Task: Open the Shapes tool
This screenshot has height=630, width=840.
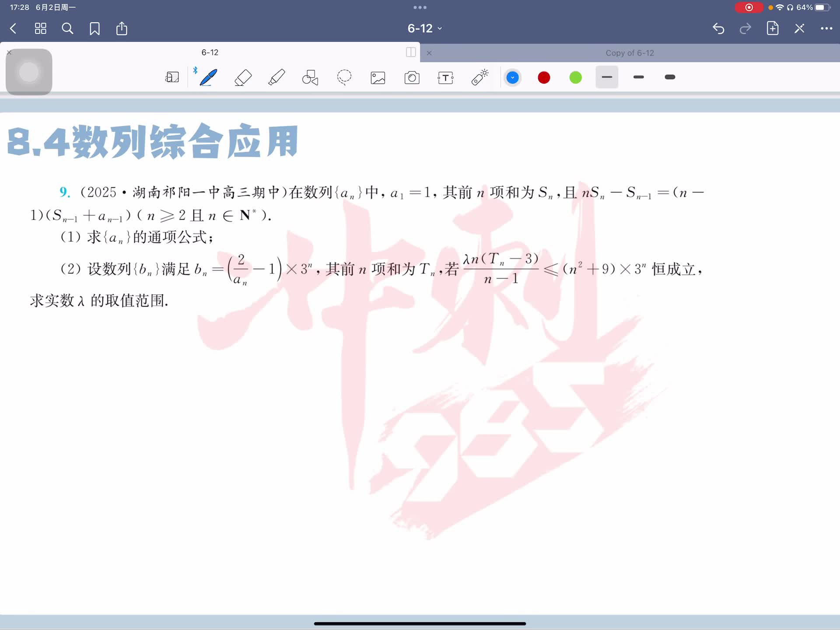Action: [310, 77]
